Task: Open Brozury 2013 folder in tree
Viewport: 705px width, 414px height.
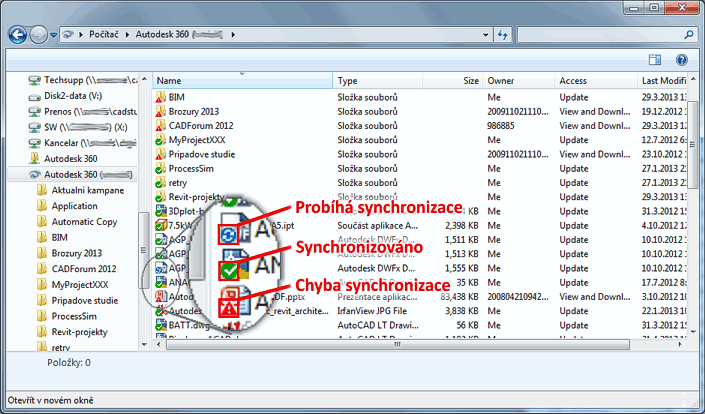Action: tap(70, 253)
